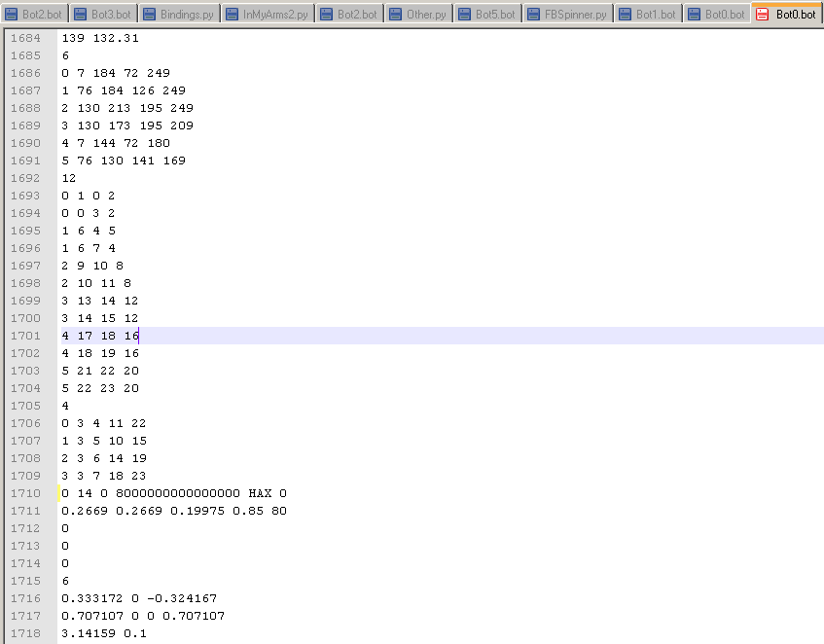824x644 pixels.
Task: Click the value "12" on line 1692
Action: [x=69, y=178]
